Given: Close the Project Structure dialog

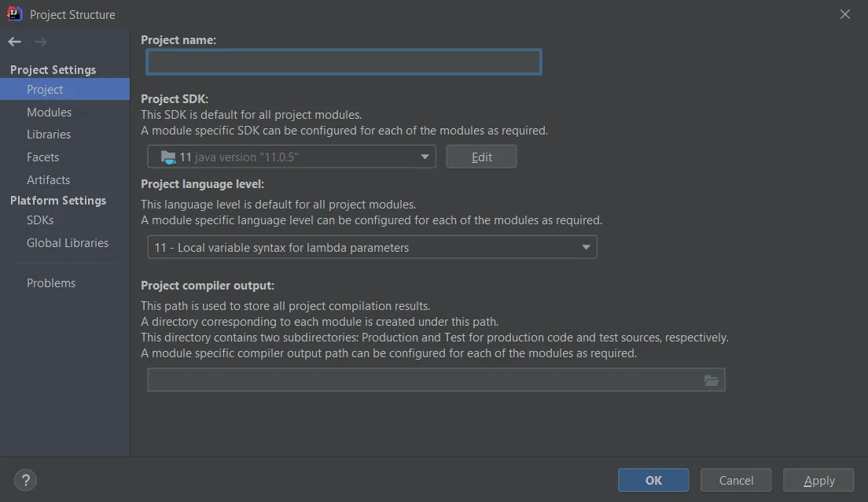Looking at the screenshot, I should tap(845, 14).
